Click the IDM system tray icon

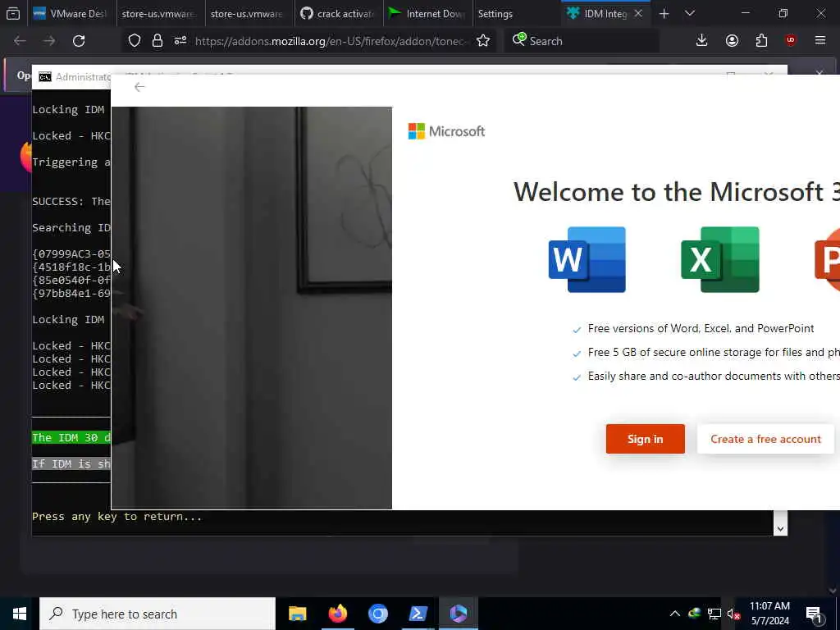pos(695,614)
